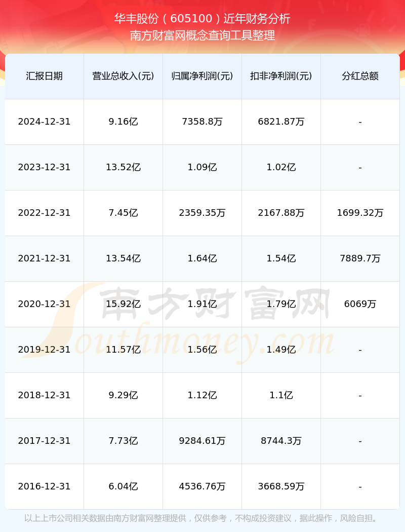Select the 9.29亿 revenue cell
The width and height of the screenshot is (405, 532).
[124, 395]
